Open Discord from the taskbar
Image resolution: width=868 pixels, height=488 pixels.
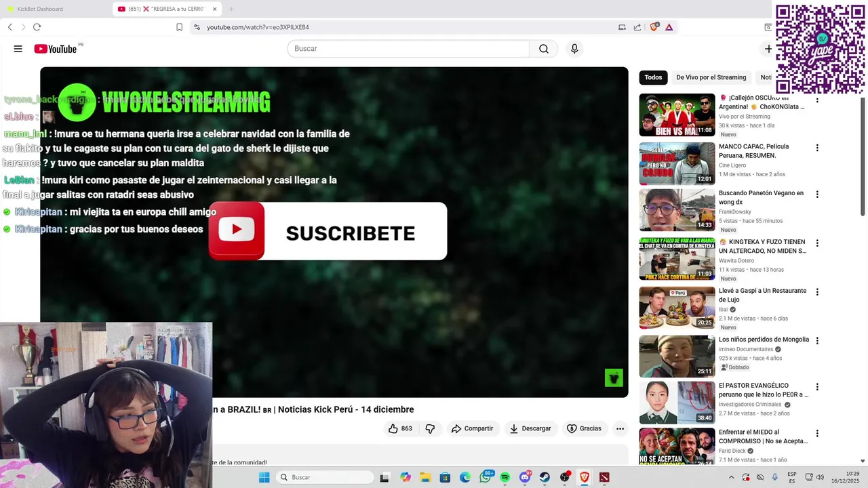[525, 477]
